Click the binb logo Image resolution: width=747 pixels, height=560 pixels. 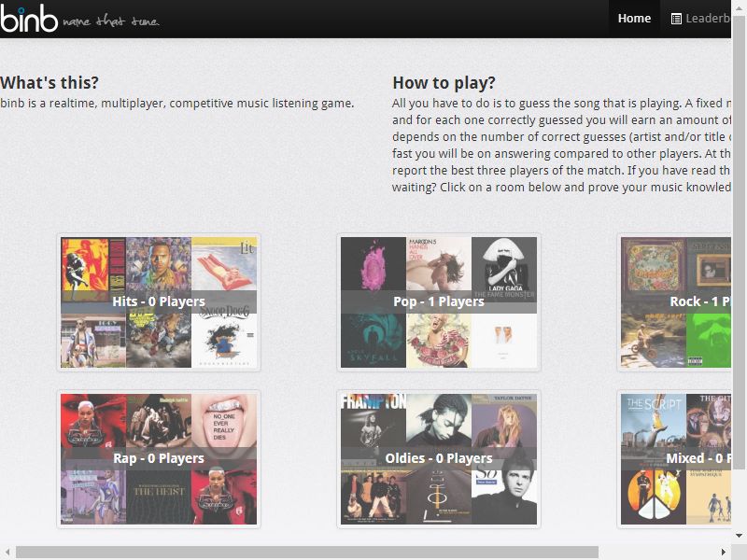(29, 19)
